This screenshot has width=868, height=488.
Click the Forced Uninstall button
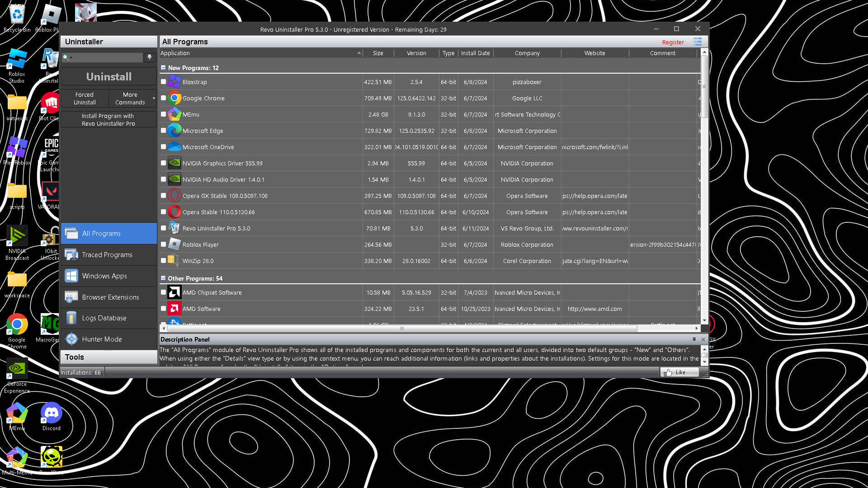pos(85,99)
